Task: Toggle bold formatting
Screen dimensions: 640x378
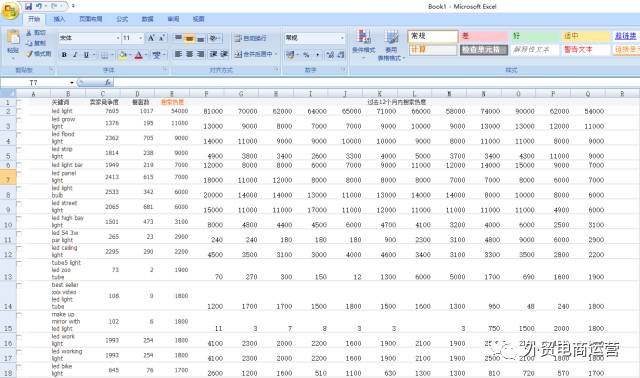Action: pos(64,55)
